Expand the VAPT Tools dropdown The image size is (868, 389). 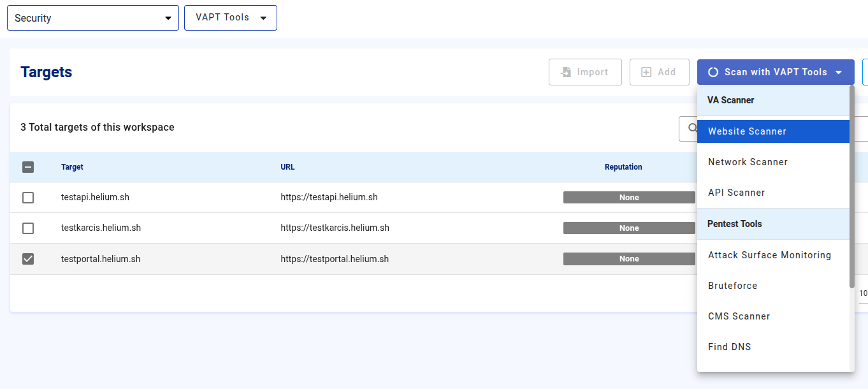pyautogui.click(x=230, y=18)
